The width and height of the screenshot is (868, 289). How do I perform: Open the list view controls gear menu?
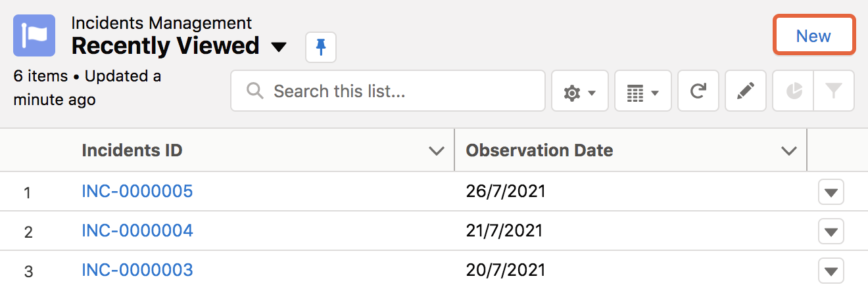coord(579,91)
